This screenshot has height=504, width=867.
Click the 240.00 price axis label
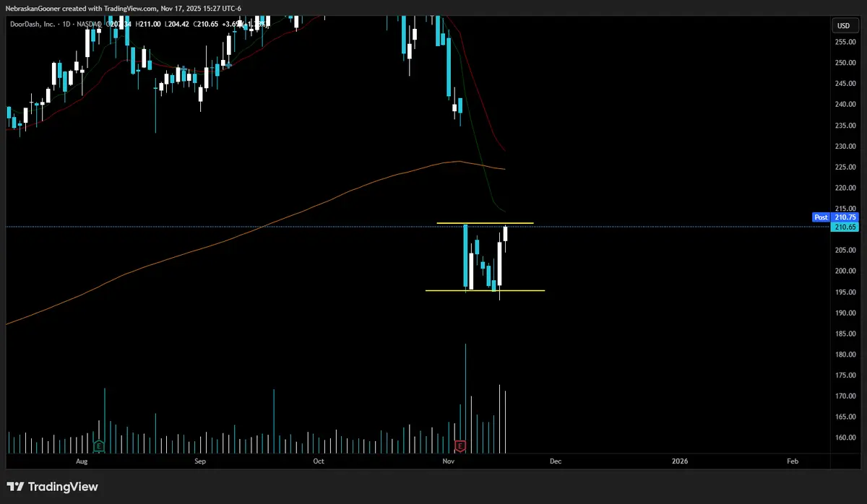845,104
